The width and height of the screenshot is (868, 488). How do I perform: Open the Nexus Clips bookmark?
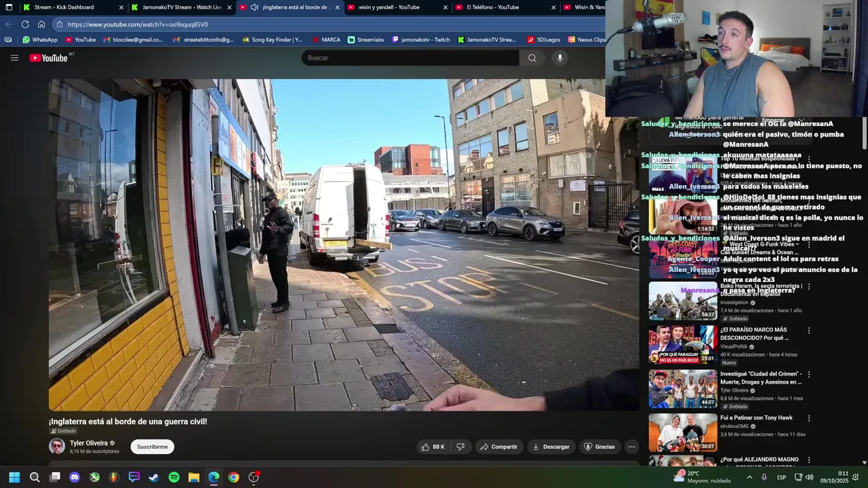[587, 40]
